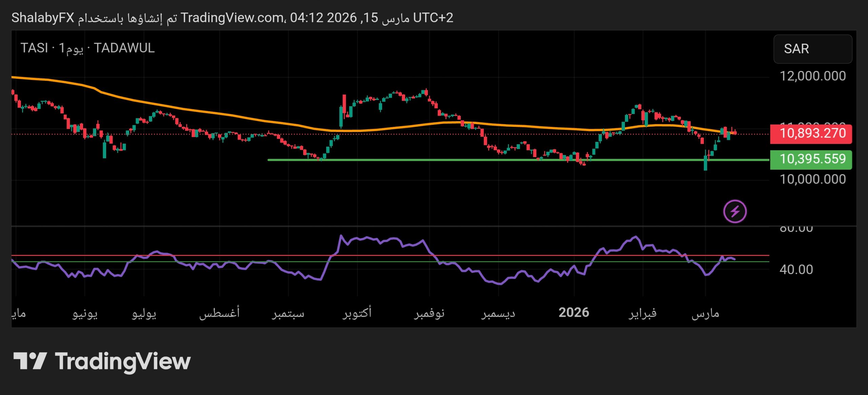
Task: Click the green 10,395.559 price label
Action: pyautogui.click(x=811, y=159)
